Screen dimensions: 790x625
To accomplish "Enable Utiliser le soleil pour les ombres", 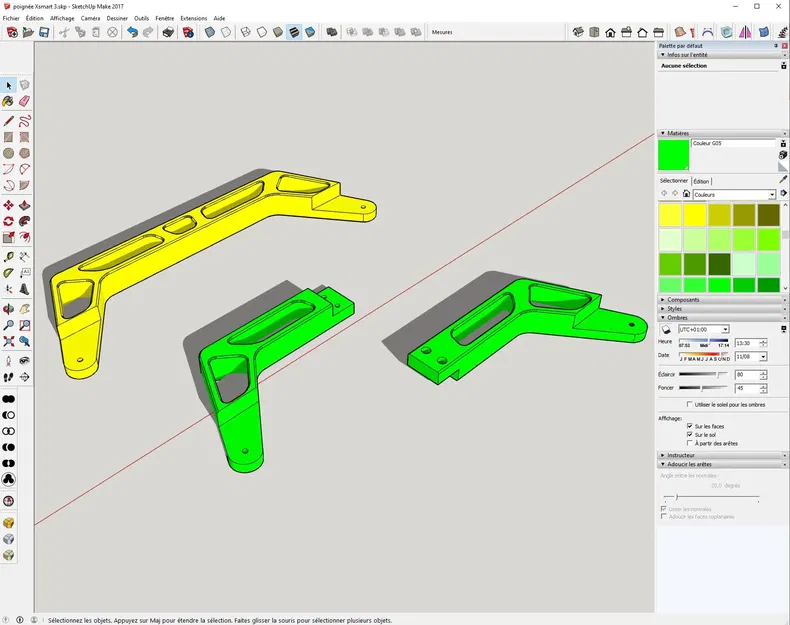I will coord(690,404).
